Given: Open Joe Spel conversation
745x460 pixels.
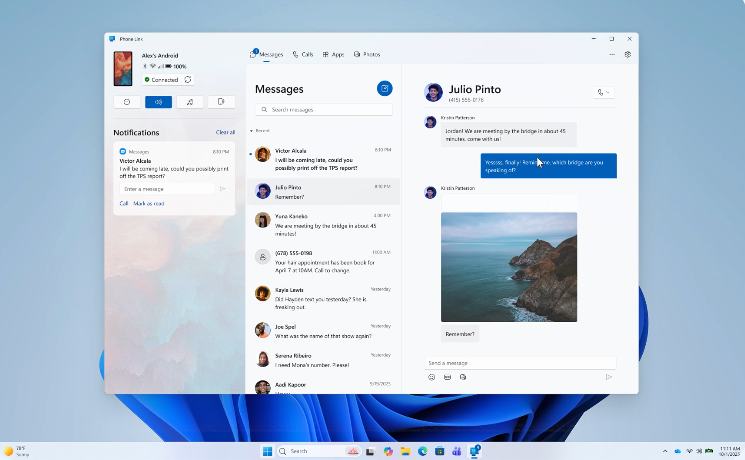Looking at the screenshot, I should pos(323,331).
